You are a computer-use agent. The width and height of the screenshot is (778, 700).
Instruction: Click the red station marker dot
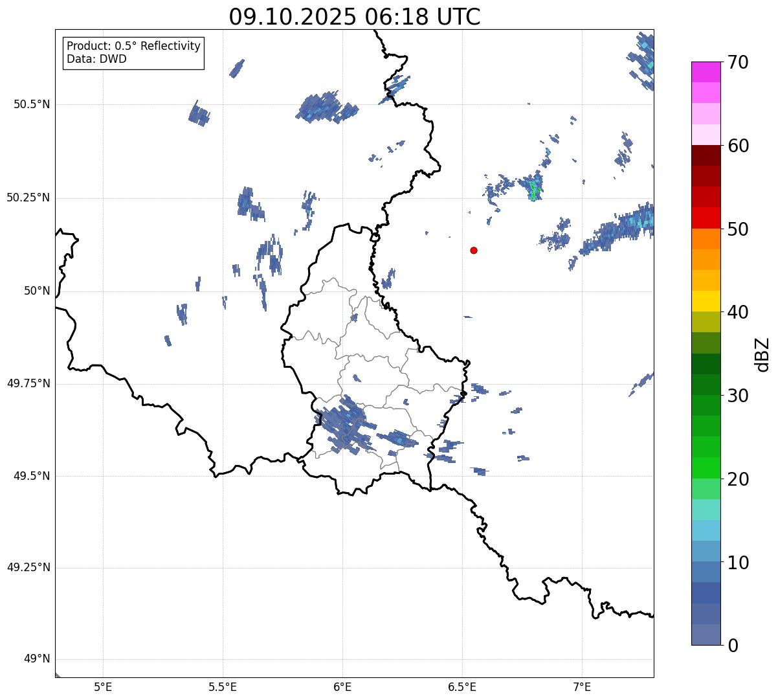474,250
